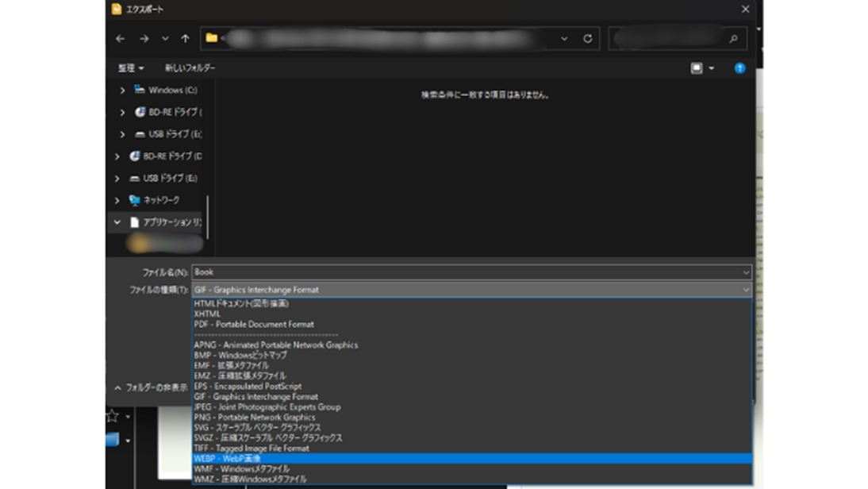Pick SVG scalable vector graphics format
Screen dimensions: 868x489
point(257,428)
